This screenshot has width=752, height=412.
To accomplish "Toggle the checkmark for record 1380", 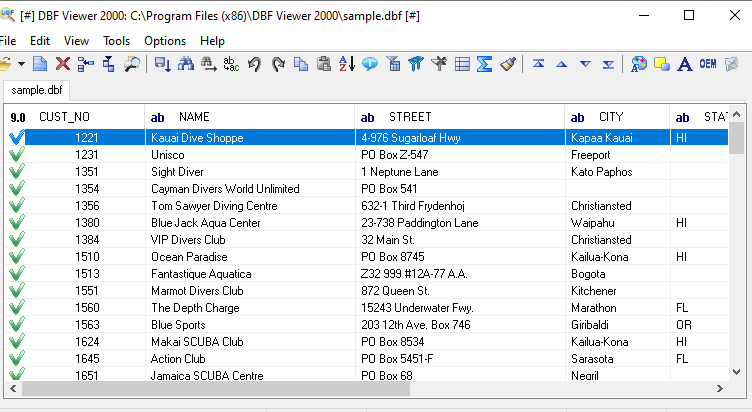I will 16,223.
